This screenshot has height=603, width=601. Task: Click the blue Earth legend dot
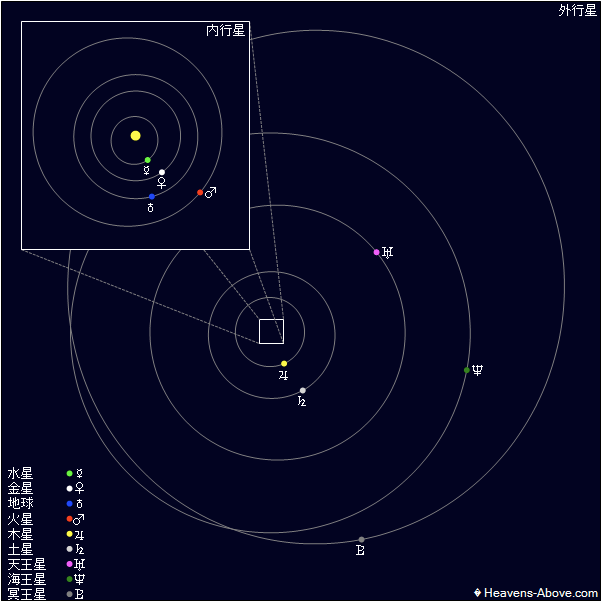[70, 503]
